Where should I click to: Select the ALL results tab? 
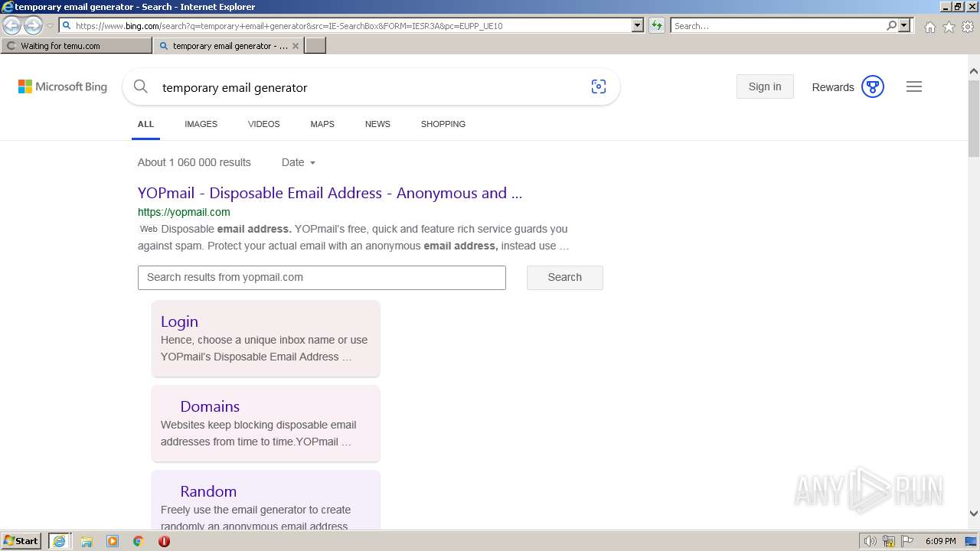(145, 124)
